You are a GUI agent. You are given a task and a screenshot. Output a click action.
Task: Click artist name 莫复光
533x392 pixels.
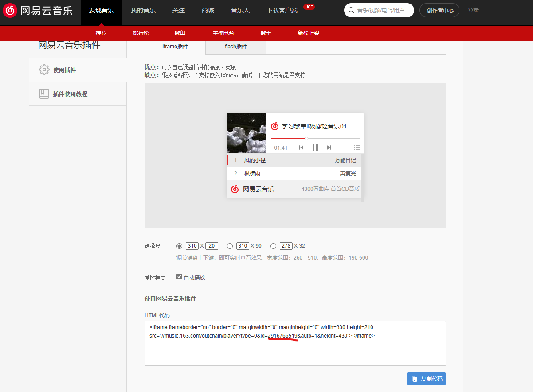[348, 174]
